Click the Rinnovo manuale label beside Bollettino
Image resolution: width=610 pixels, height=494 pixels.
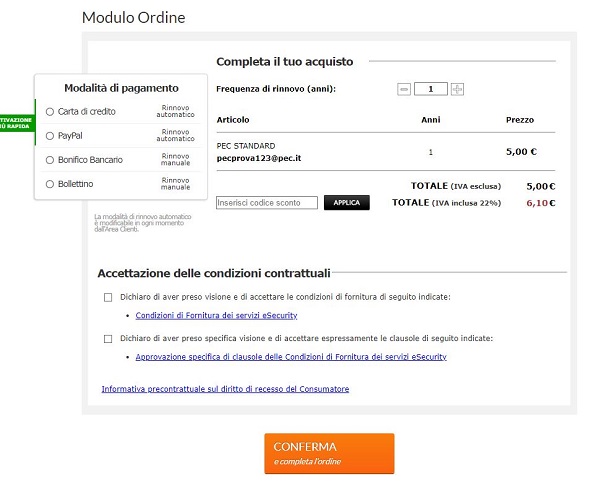[x=175, y=184]
